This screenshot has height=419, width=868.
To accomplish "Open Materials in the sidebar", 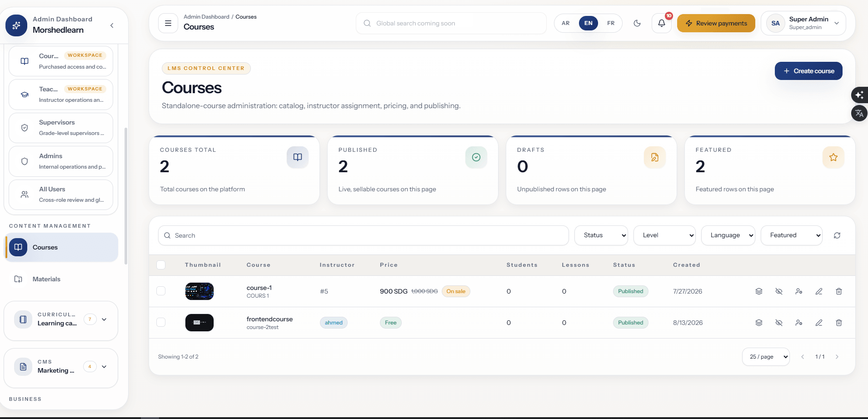I will coord(61,279).
